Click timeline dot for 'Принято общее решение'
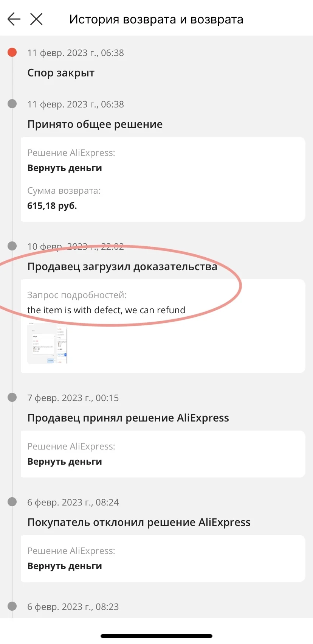This screenshot has height=644, width=313. (12, 104)
